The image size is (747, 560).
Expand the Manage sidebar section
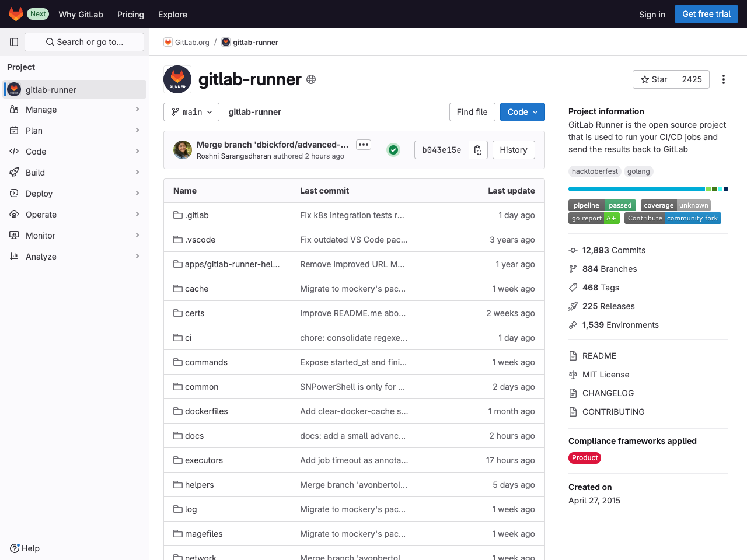(75, 110)
